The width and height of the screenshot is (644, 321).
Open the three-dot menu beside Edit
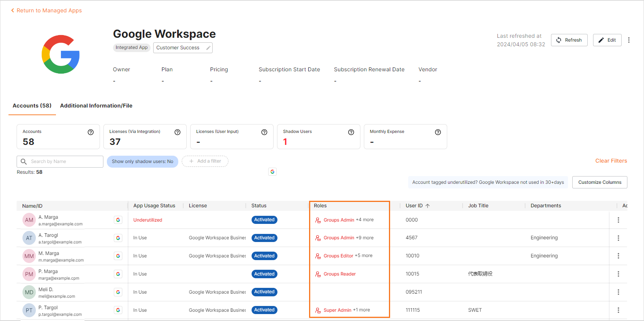tap(629, 40)
